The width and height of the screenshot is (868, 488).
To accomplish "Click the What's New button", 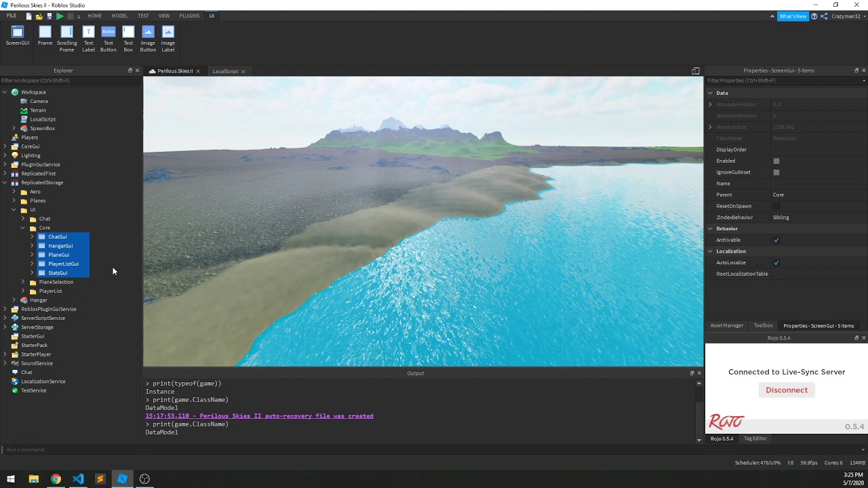I will [793, 16].
